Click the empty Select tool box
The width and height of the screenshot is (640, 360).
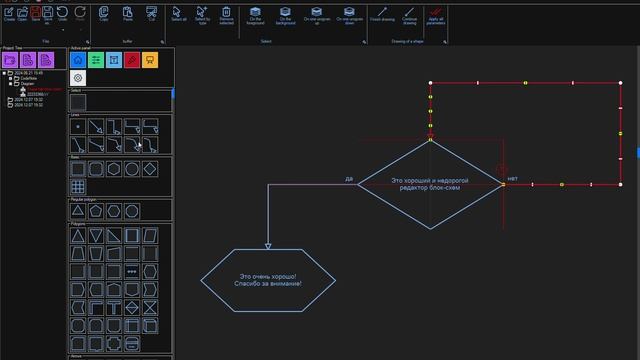pyautogui.click(x=78, y=102)
